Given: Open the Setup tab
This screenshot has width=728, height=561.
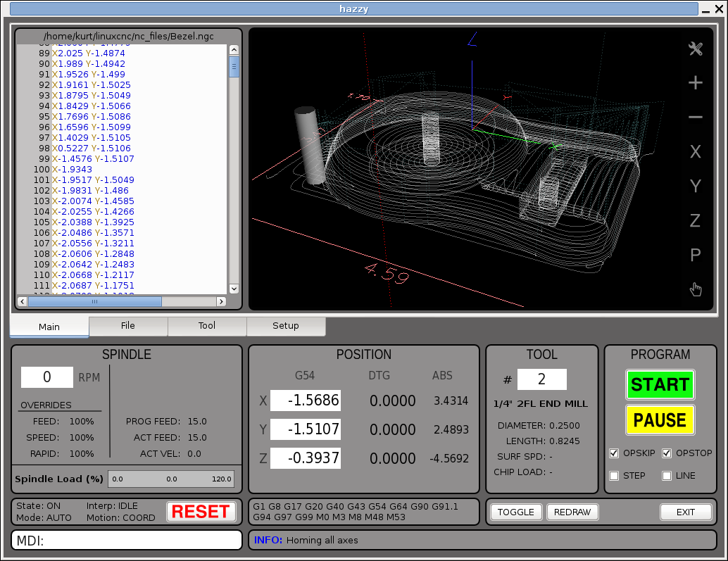Looking at the screenshot, I should (x=286, y=326).
